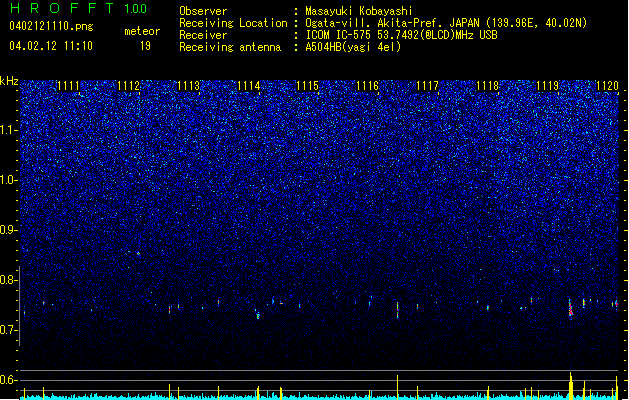The height and width of the screenshot is (400, 629).
Task: Select the 1112 time marker on the spectrogram
Action: [129, 86]
